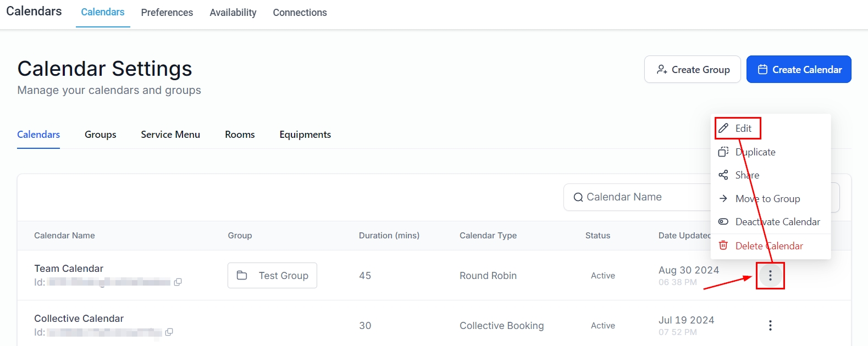Open the three-dot menu for Collective Calendar

(x=770, y=326)
